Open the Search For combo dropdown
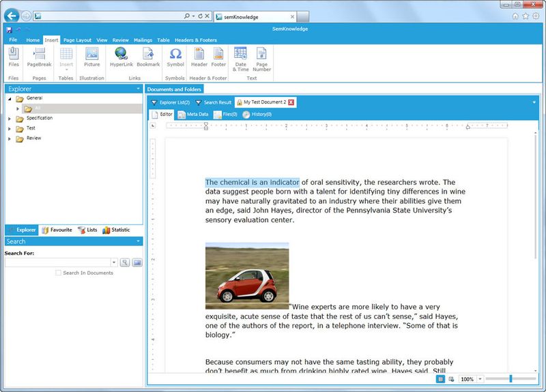 pyautogui.click(x=114, y=262)
